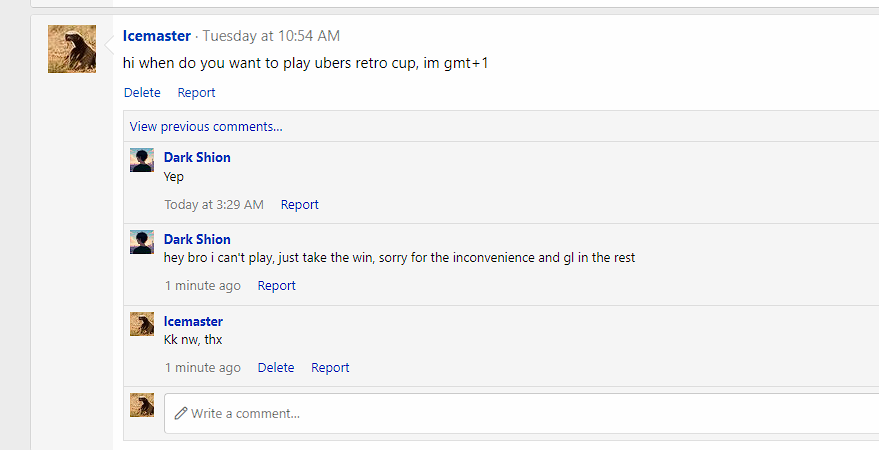Report the Yep comment
Viewport: 879px width, 450px height.
click(300, 205)
